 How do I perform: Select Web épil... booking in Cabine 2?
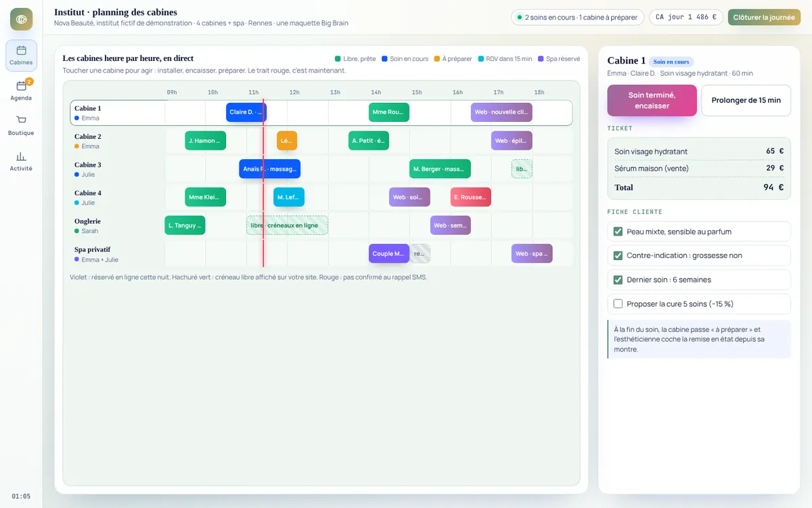pyautogui.click(x=512, y=141)
